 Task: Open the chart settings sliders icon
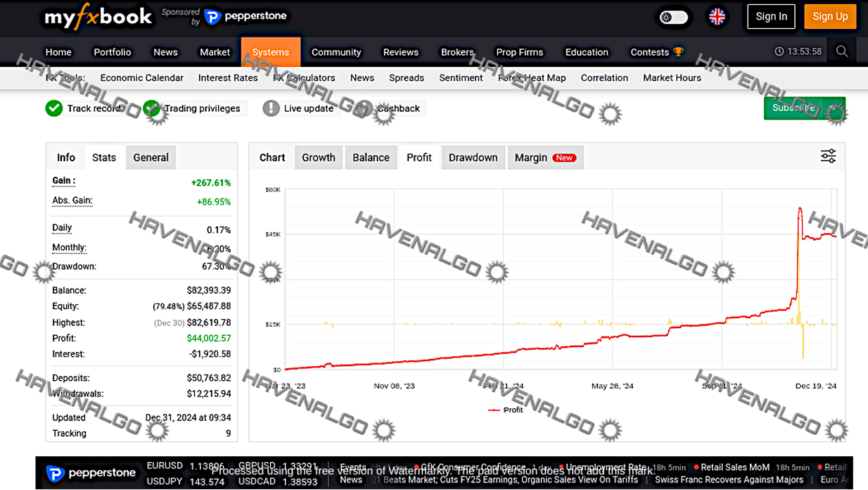point(828,156)
